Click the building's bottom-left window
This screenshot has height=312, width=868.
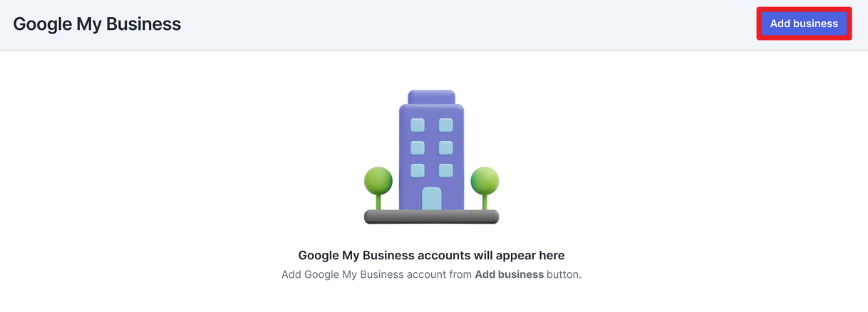(418, 171)
